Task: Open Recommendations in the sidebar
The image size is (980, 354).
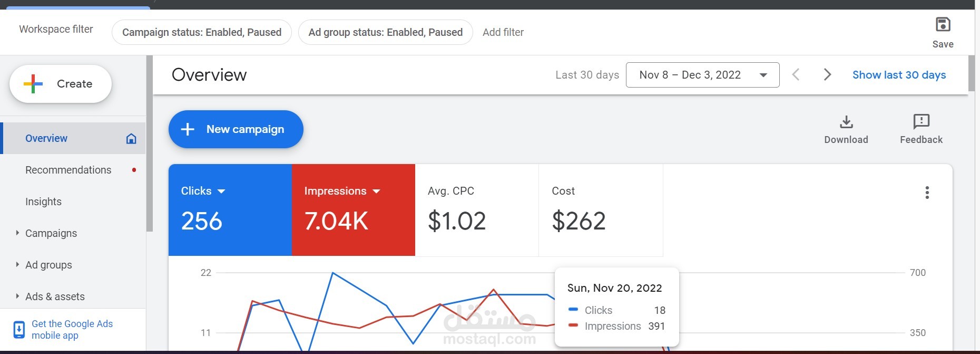Action: 68,170
